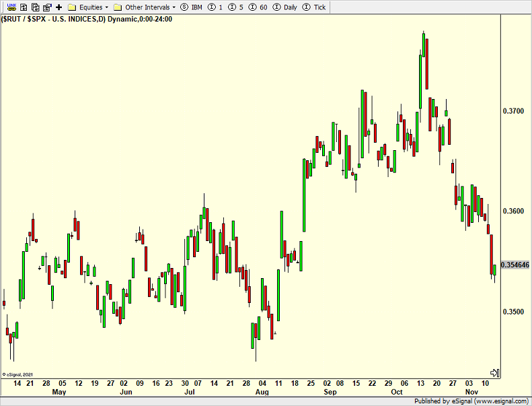Click the third toolbar chart-copy icon
The image size is (532, 406).
click(35, 7)
